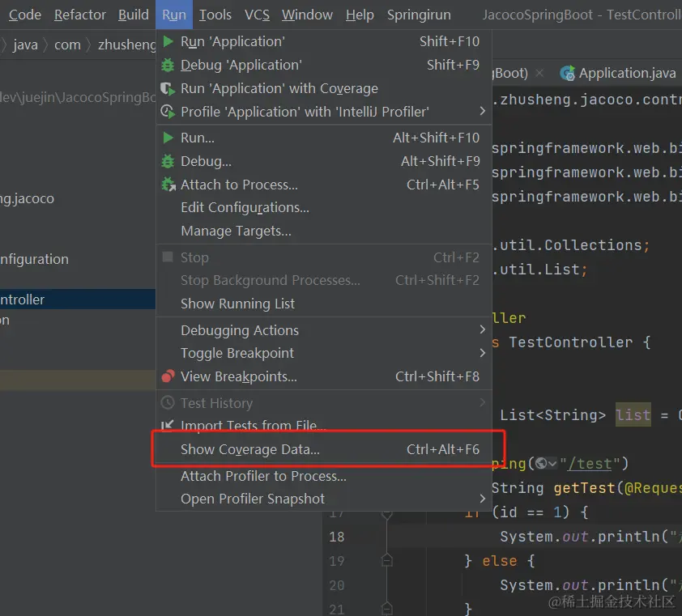
Task: Select the highlighted ntroller tree item
Action: (78, 299)
